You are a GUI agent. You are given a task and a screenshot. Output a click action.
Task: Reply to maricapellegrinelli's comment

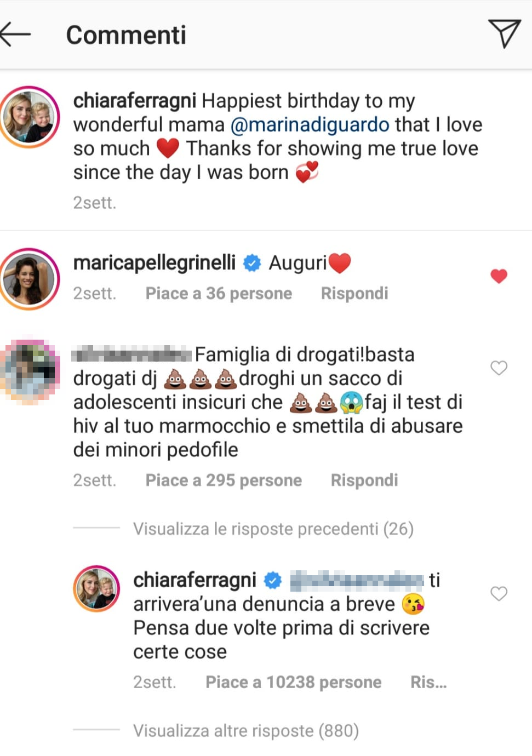(x=354, y=293)
